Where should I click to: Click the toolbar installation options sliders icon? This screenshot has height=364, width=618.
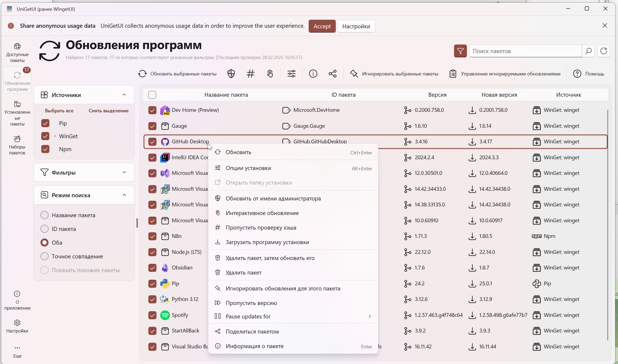coord(291,74)
